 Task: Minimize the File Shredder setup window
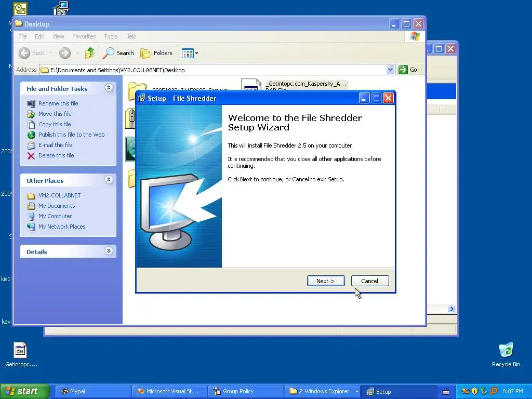click(x=364, y=98)
